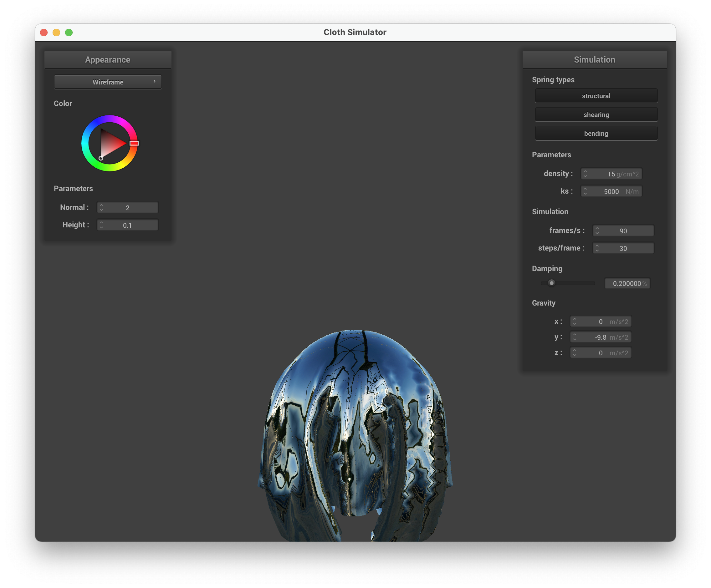Click the Gravity z value field
The image size is (711, 588).
[600, 352]
